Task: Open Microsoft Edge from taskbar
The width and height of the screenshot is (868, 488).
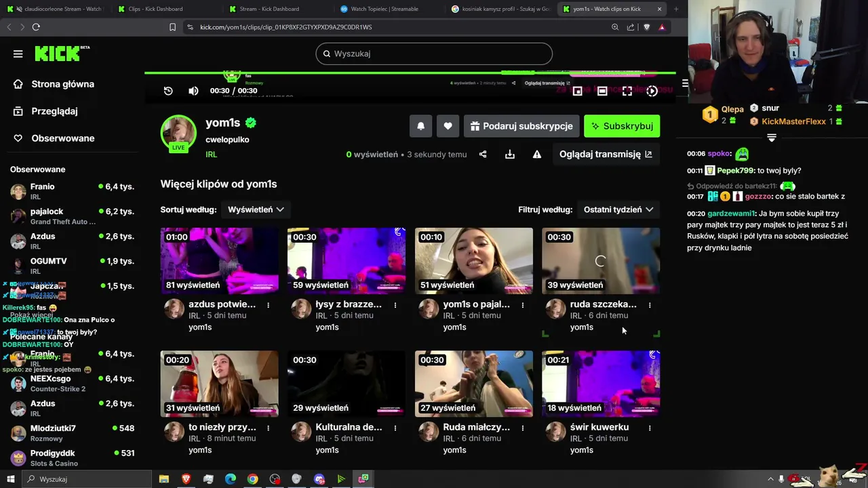Action: pos(231,479)
